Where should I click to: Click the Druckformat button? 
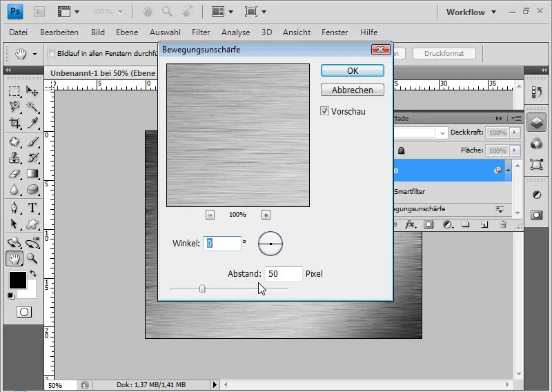coord(444,54)
